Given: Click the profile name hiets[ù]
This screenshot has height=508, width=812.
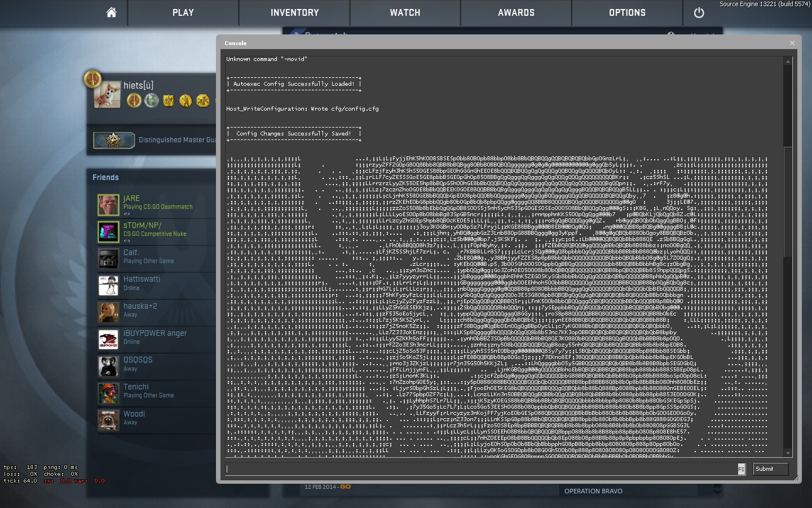Looking at the screenshot, I should click(x=138, y=85).
